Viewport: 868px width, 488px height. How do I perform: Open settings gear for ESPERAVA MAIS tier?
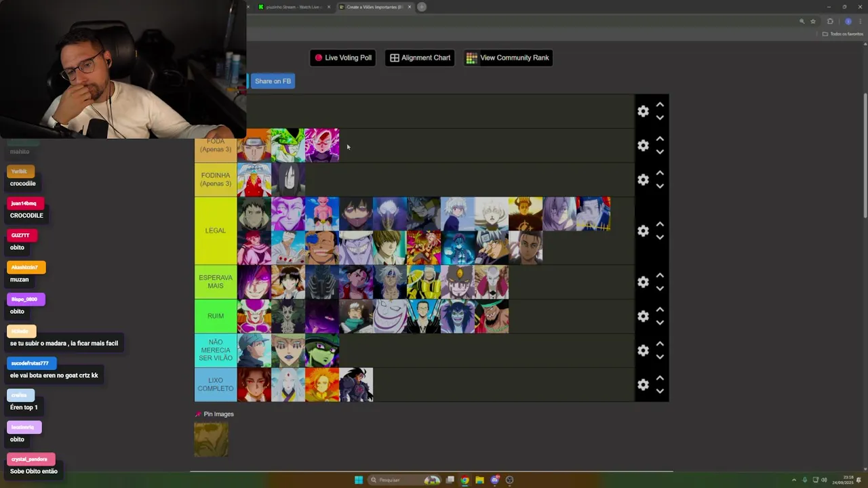click(643, 282)
